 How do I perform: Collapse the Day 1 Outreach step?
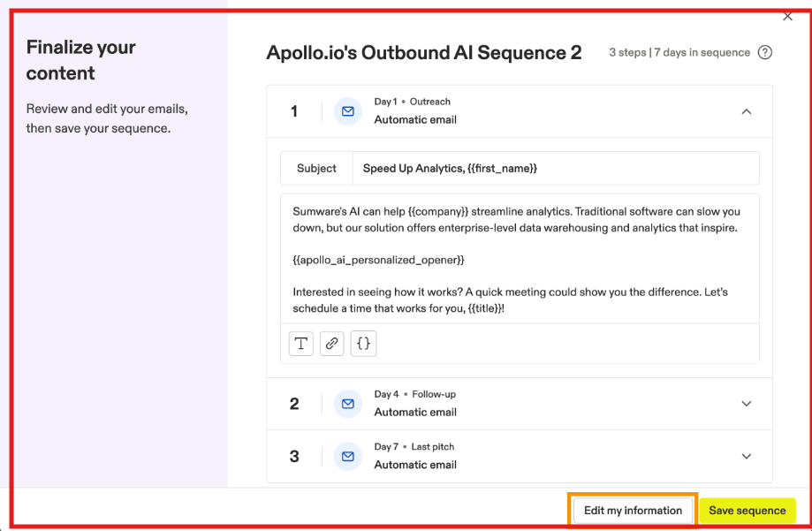[x=746, y=111]
